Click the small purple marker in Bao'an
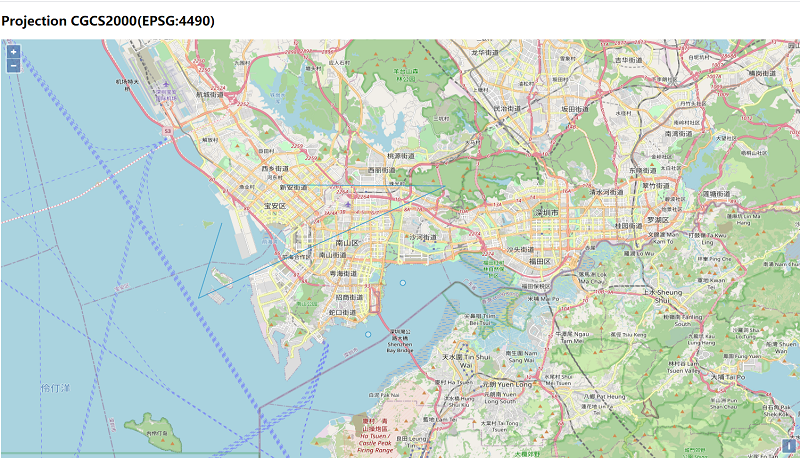Viewport: 800px width, 458px height. tap(347, 204)
